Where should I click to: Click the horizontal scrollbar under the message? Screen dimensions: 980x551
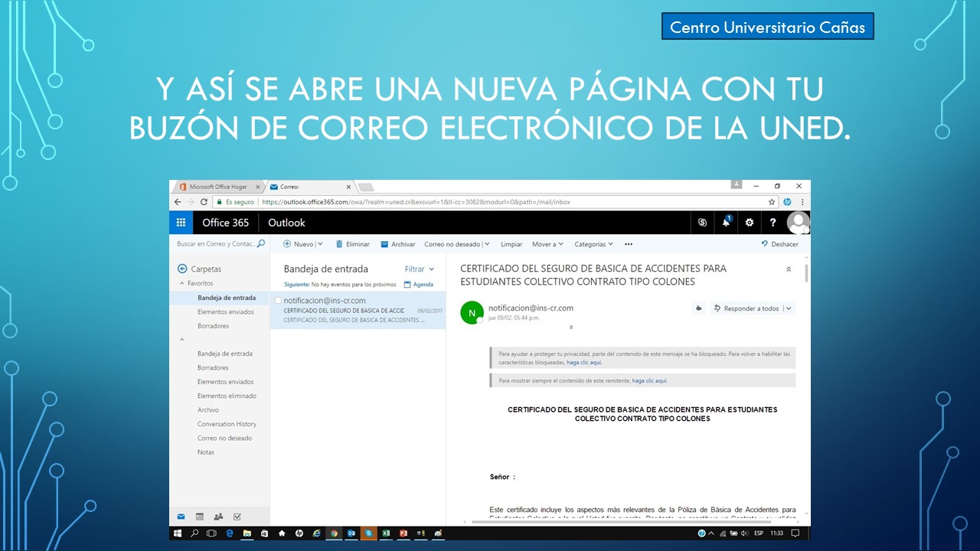612,522
